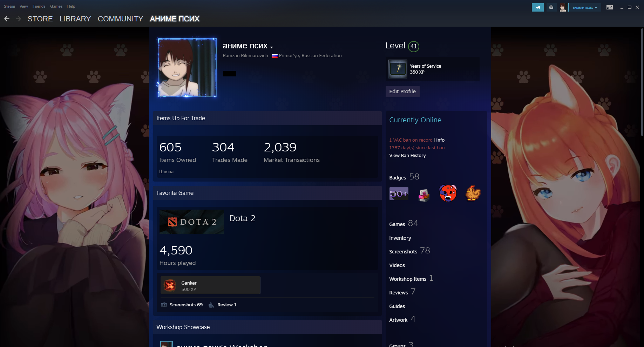
Task: Click the Шляпа note text
Action: pos(166,172)
